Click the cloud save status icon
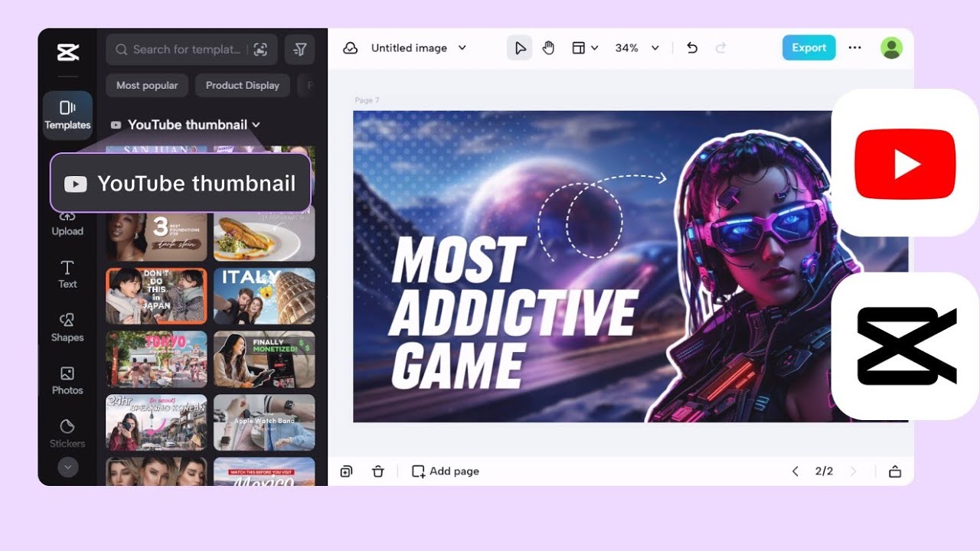Image resolution: width=980 pixels, height=551 pixels. coord(351,47)
